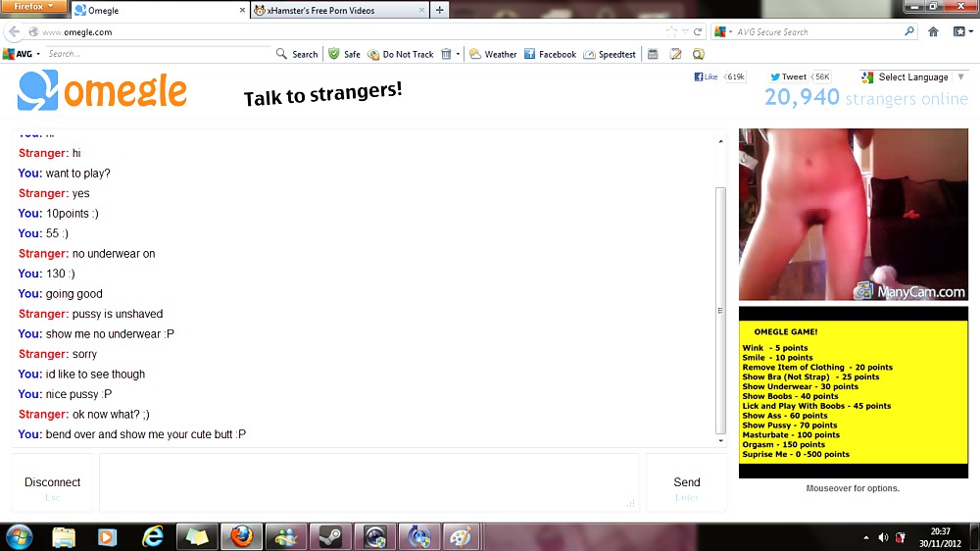Switch to the Omegle tab

tap(167, 10)
